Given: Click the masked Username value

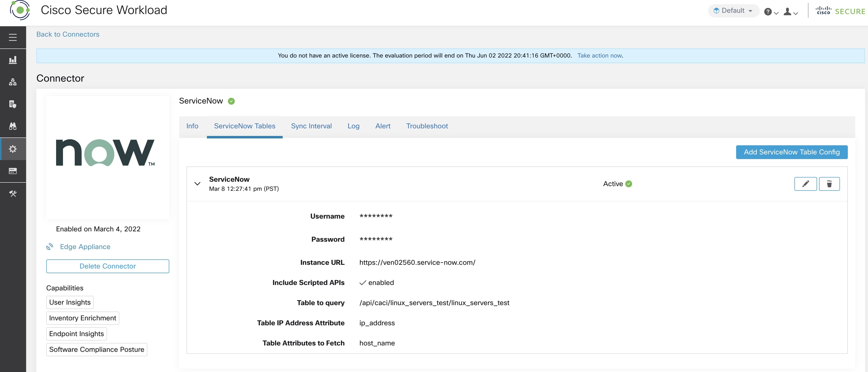Looking at the screenshot, I should coord(376,216).
